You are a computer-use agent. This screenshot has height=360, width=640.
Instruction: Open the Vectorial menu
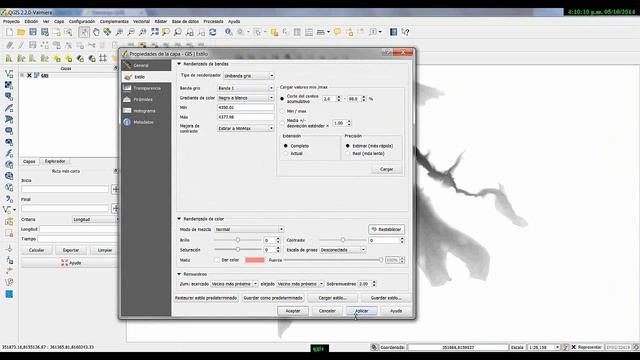pyautogui.click(x=141, y=21)
